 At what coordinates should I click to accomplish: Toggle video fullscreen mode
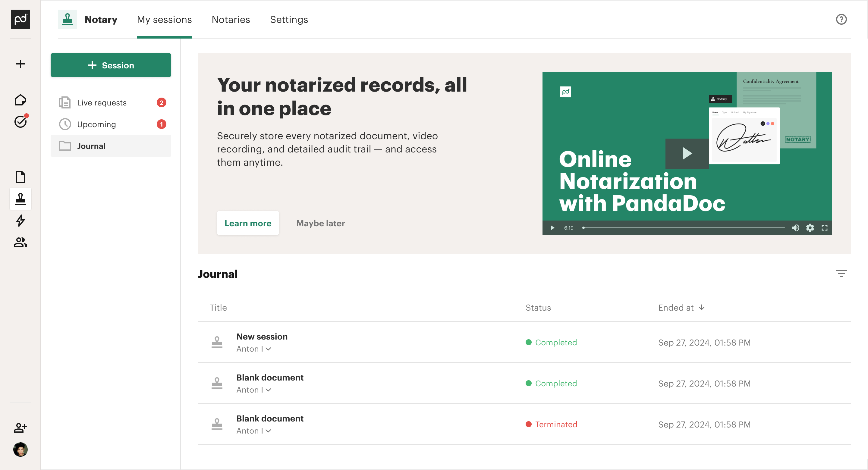pos(824,228)
